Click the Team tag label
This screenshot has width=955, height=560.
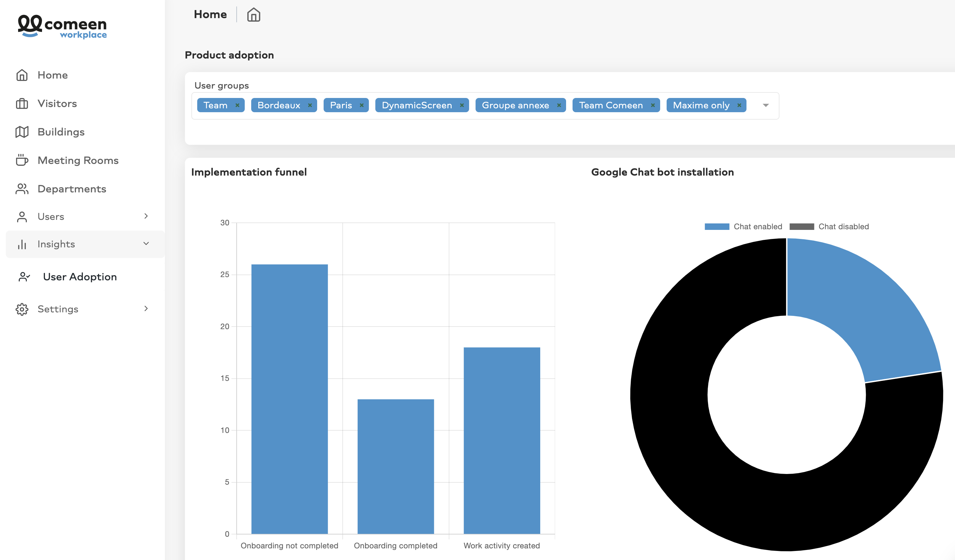pos(216,105)
